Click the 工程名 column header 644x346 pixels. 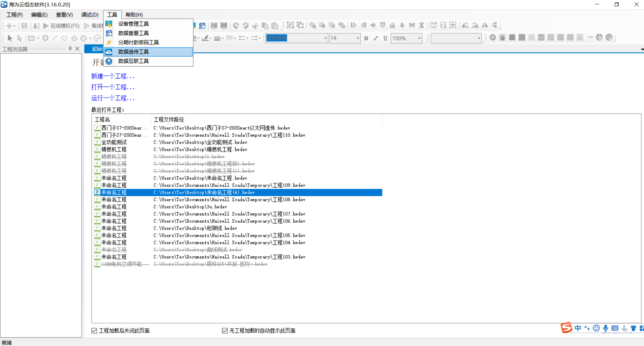[x=103, y=120]
